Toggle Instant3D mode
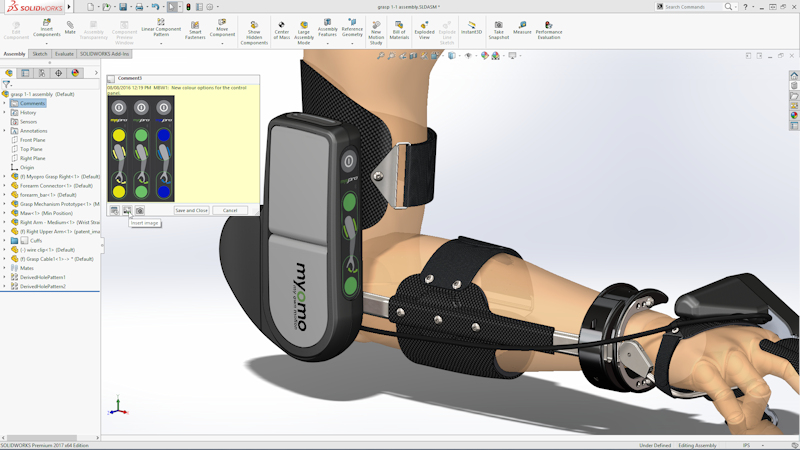Viewport: 800px width, 450px height. (x=471, y=28)
